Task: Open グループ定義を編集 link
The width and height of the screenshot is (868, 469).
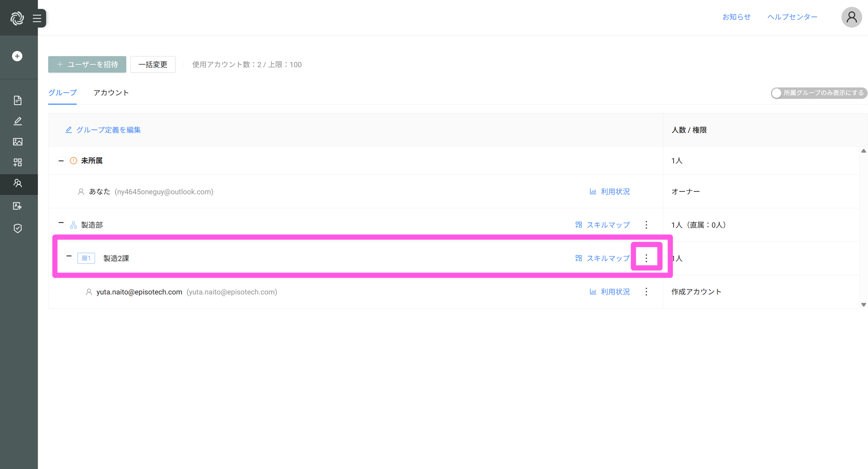Action: [103, 130]
